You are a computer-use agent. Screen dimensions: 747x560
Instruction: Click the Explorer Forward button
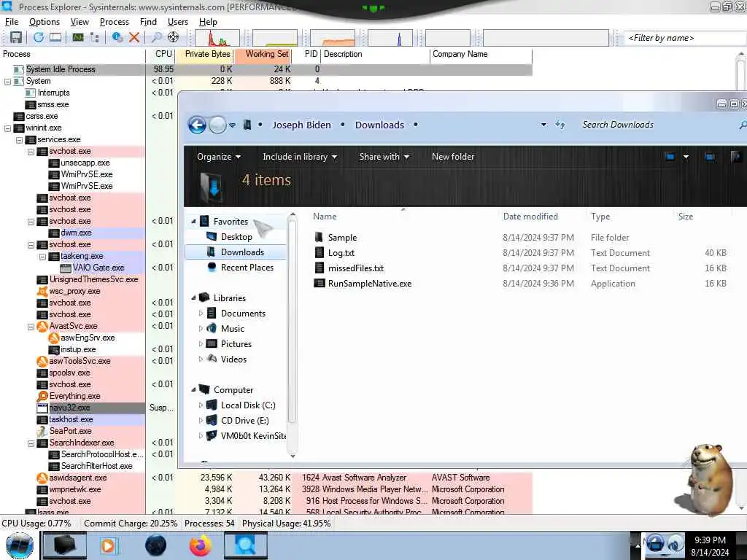click(217, 125)
